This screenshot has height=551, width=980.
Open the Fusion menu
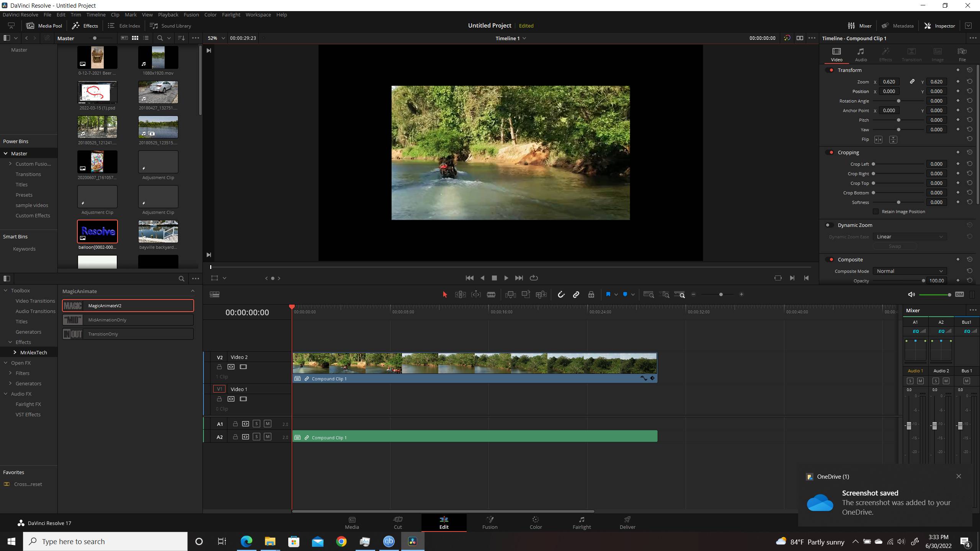191,15
